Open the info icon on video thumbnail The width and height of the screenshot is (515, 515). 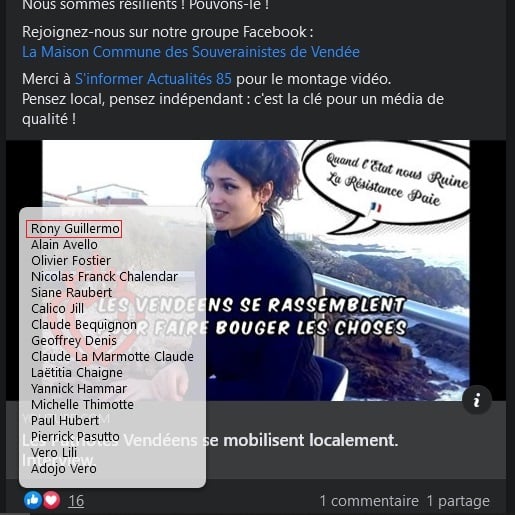click(x=477, y=400)
